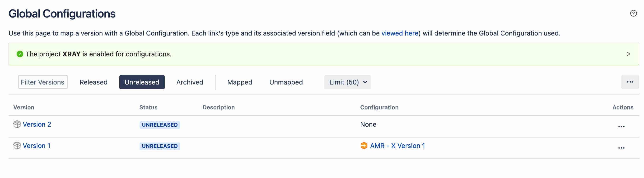Click the Version 2 package icon
644x178 pixels.
point(17,124)
